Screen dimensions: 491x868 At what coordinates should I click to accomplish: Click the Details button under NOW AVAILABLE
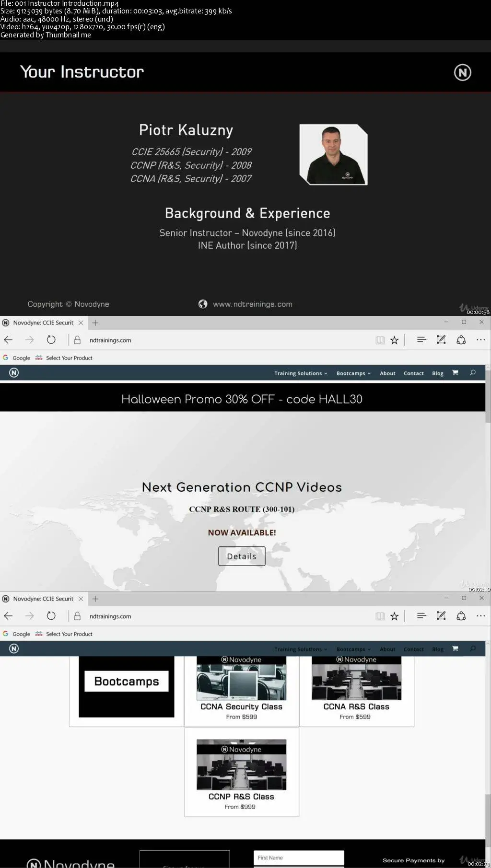click(x=242, y=556)
